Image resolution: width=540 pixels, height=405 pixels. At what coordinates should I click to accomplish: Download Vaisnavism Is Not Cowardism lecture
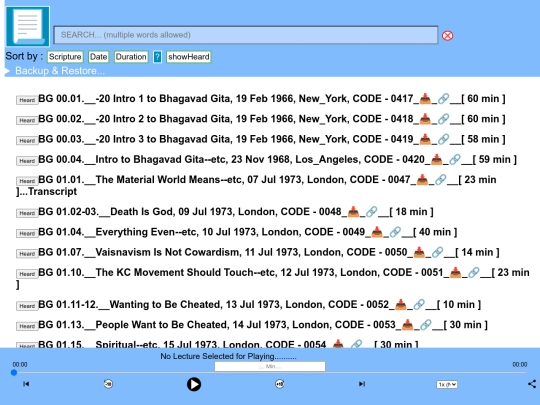point(419,252)
